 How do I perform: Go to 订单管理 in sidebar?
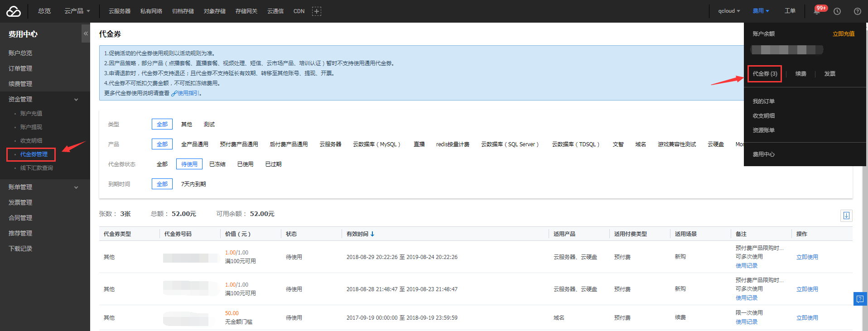(x=20, y=69)
